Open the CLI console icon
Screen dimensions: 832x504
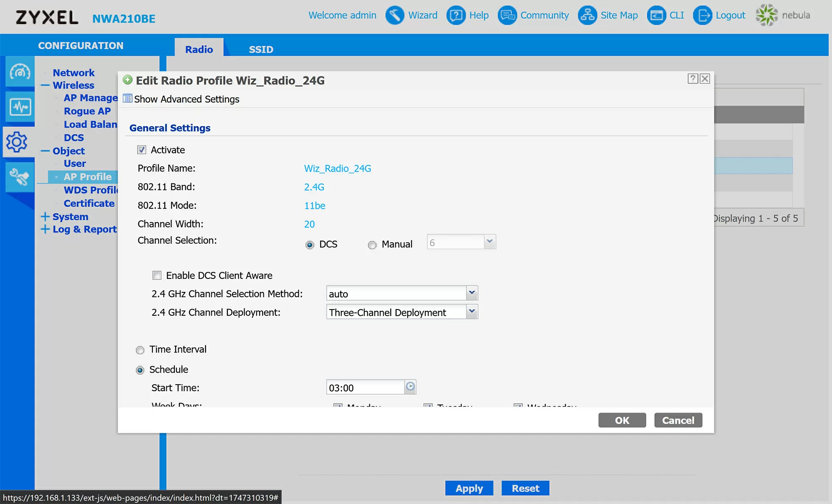pyautogui.click(x=656, y=16)
